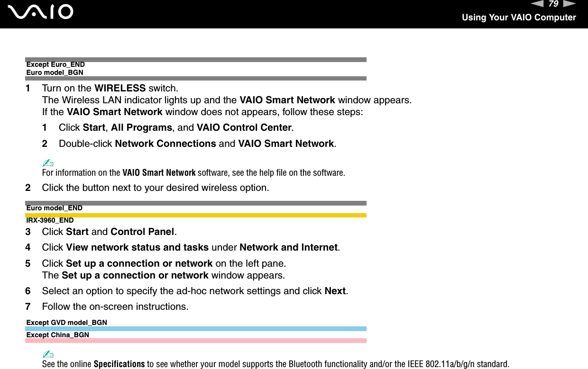Click the gray bar above Except Euro_END
The image size is (588, 369).
[196, 60]
